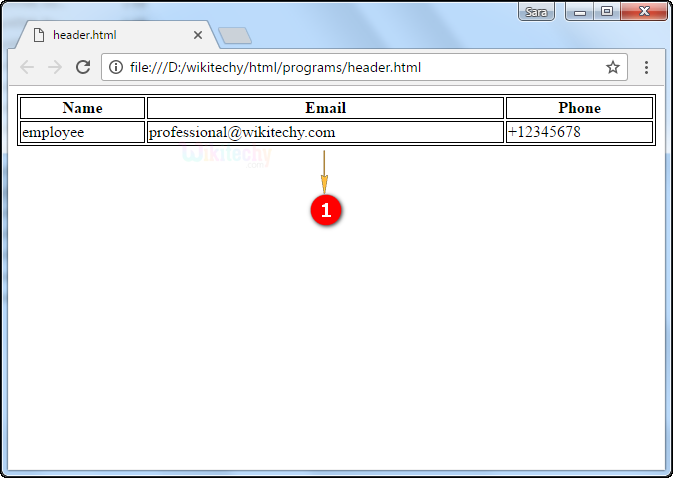
Task: Focus the address bar URL field
Action: point(350,67)
